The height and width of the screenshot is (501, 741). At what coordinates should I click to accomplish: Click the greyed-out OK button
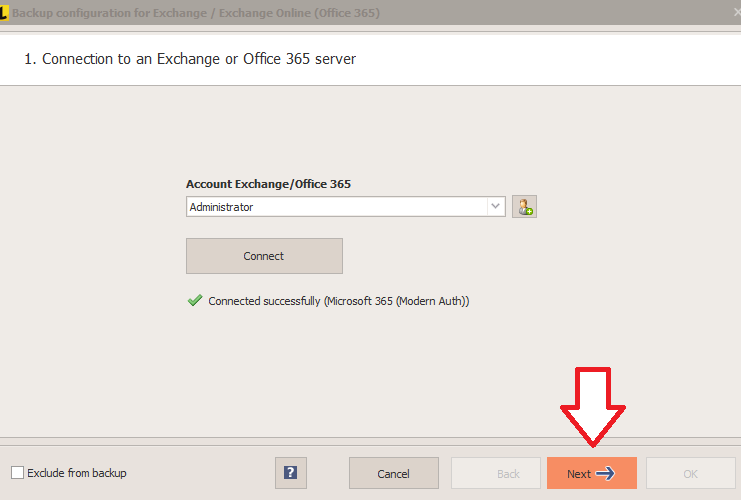coord(690,473)
